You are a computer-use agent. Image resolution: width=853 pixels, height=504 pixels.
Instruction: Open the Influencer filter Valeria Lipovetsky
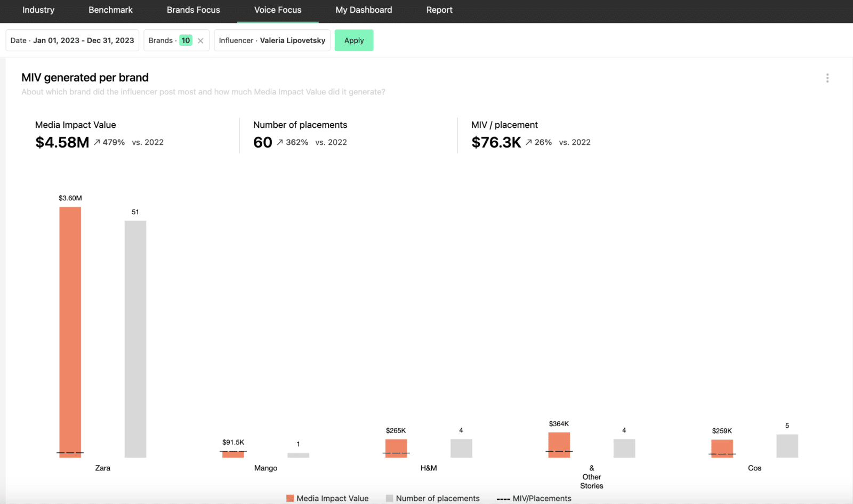point(272,40)
